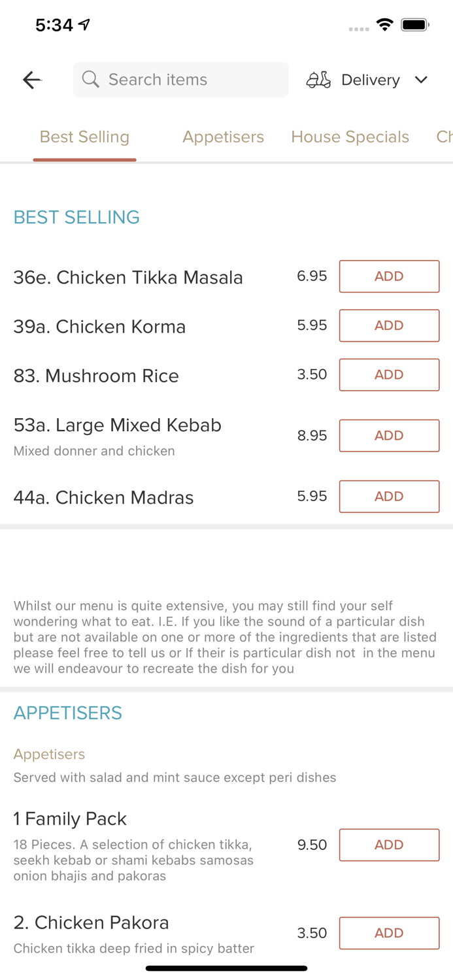Tap the home indicator bar at bottom
Viewport: 453px width, 980px height.
[x=226, y=968]
